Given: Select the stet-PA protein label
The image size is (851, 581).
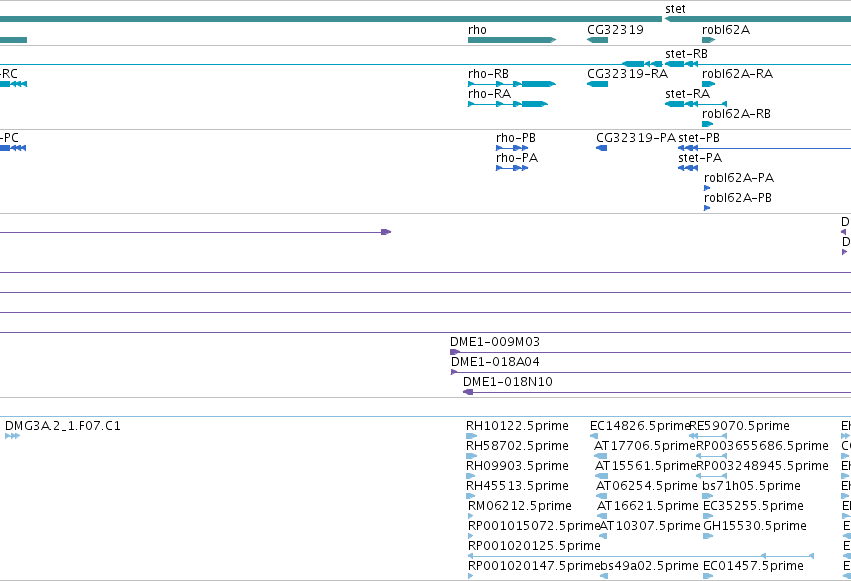Looking at the screenshot, I should (700, 158).
